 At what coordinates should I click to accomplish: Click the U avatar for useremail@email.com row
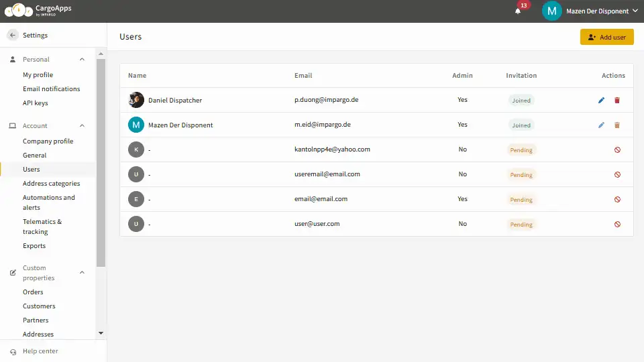(136, 174)
